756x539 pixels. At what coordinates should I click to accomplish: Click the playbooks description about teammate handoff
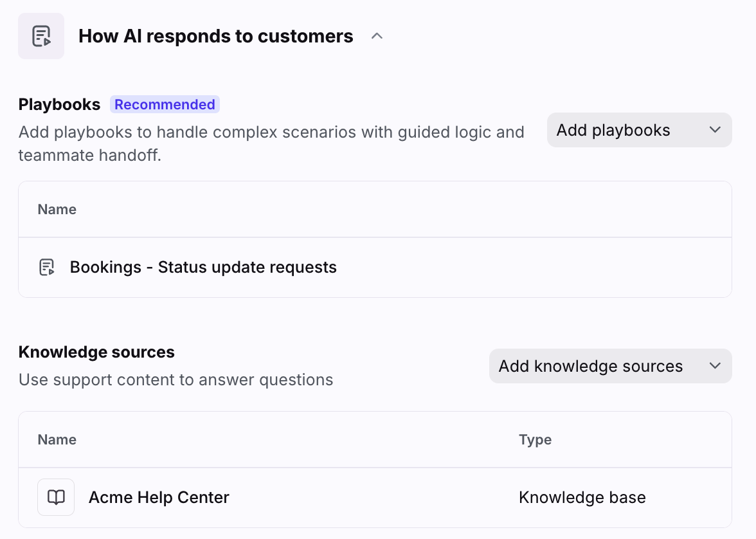(271, 143)
